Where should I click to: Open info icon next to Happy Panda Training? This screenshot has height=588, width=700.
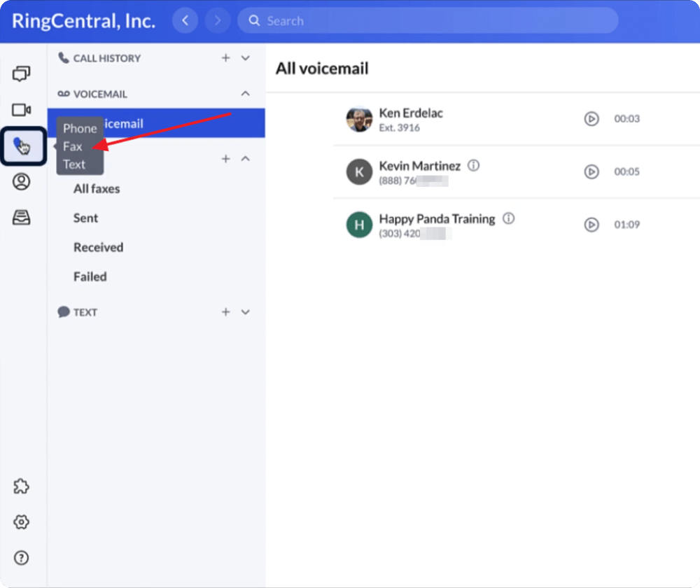tap(508, 218)
